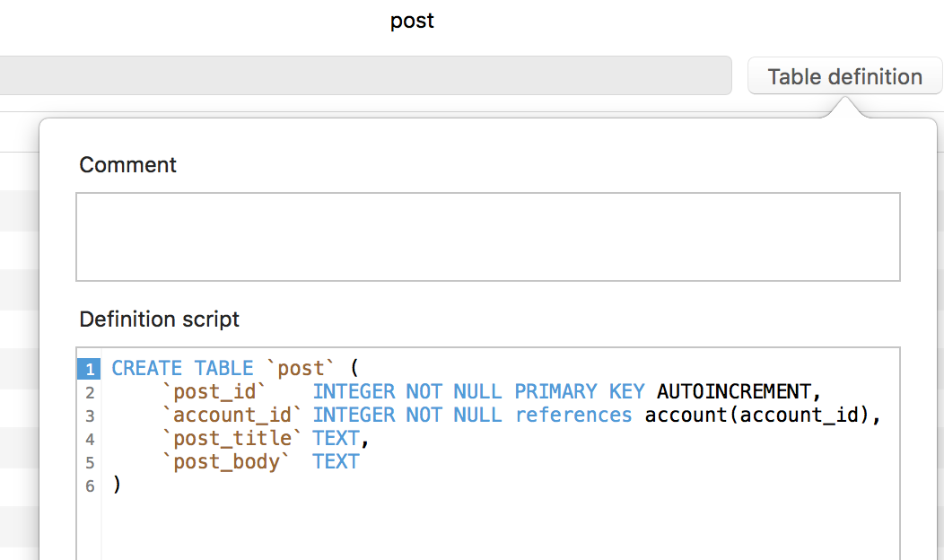The height and width of the screenshot is (560, 944).
Task: Select the post table title at the top
Action: coord(412,20)
